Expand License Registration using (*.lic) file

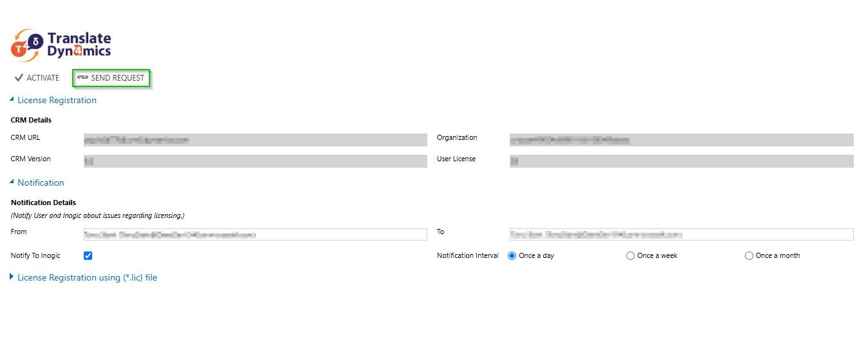pos(12,277)
